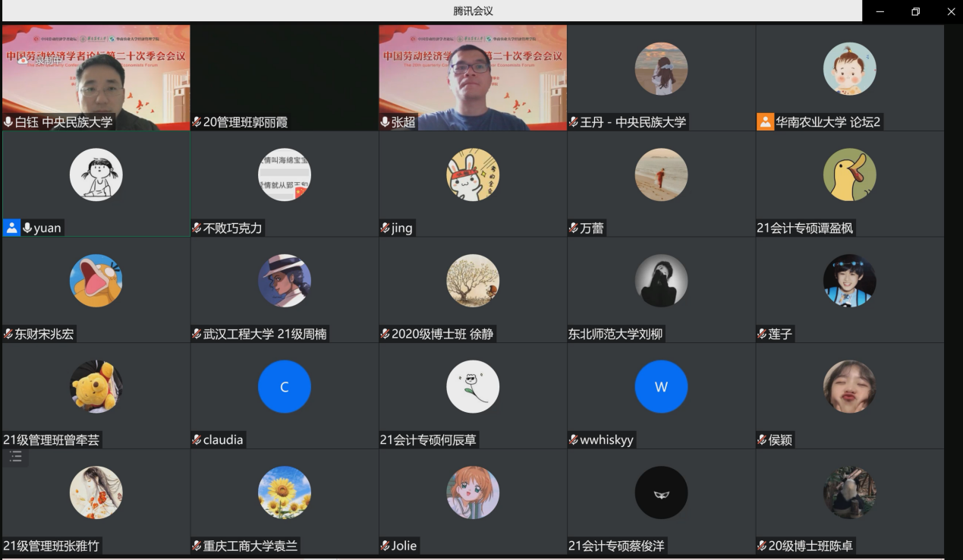This screenshot has width=963, height=560.
Task: Click the rabbit avatar of jing
Action: [473, 175]
